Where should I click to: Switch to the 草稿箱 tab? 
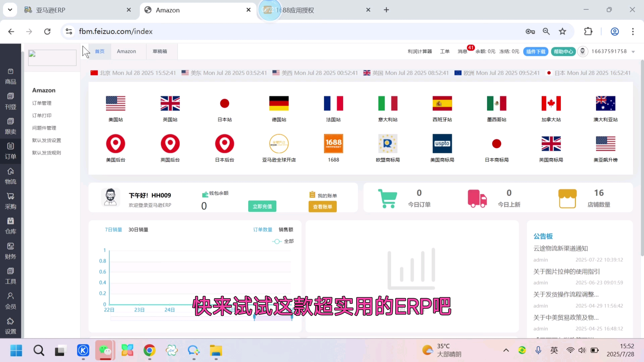coord(160,51)
